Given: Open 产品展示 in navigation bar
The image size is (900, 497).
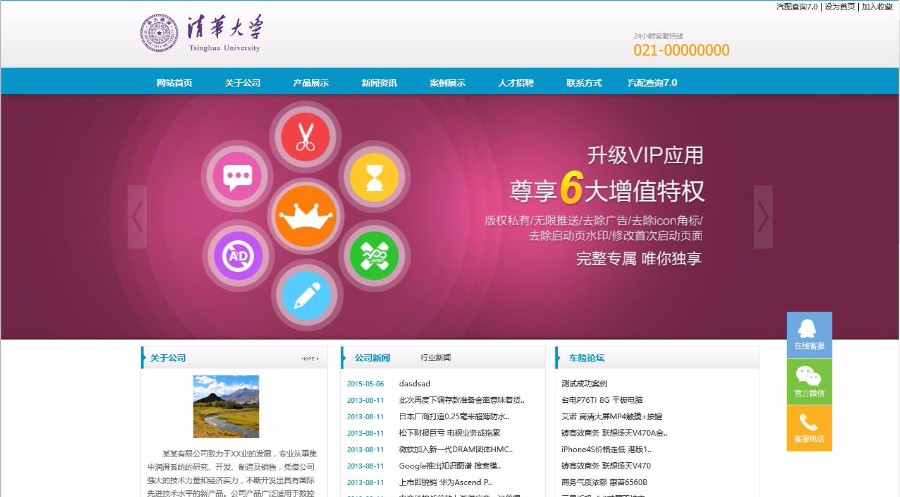Looking at the screenshot, I should pos(311,83).
